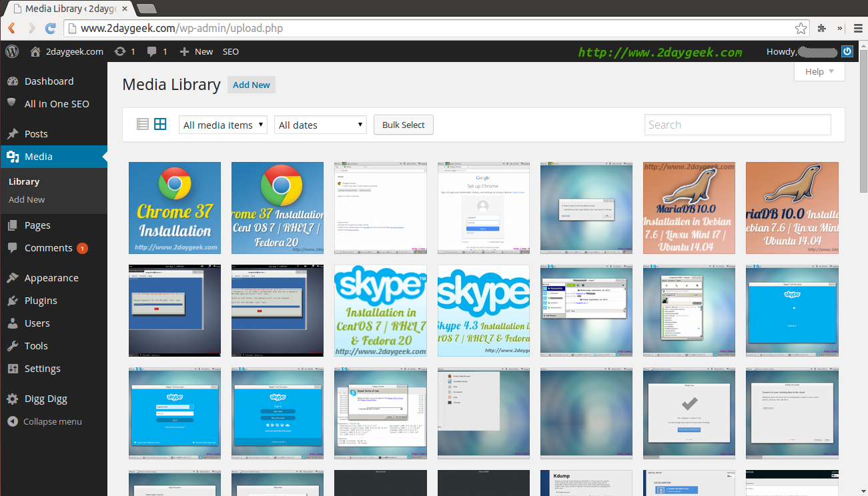This screenshot has height=496, width=868.
Task: Click the Bulk Select button
Action: pos(403,125)
